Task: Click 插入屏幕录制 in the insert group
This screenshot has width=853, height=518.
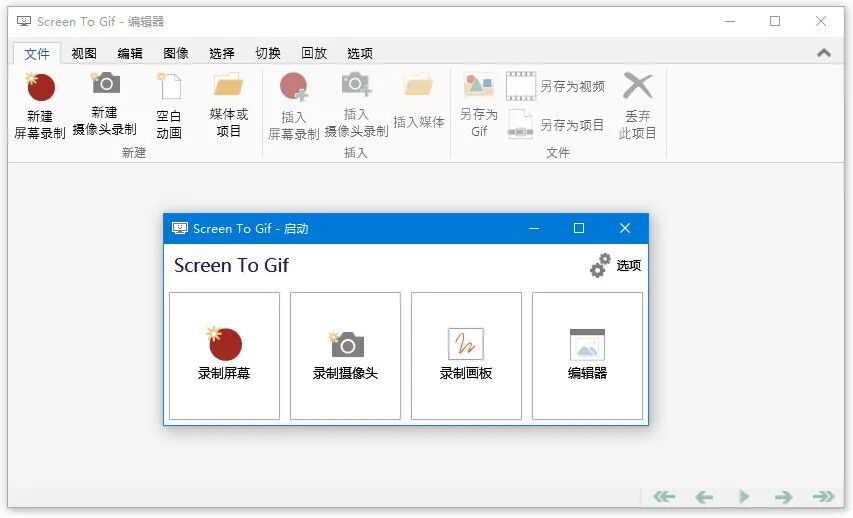Action: 293,106
